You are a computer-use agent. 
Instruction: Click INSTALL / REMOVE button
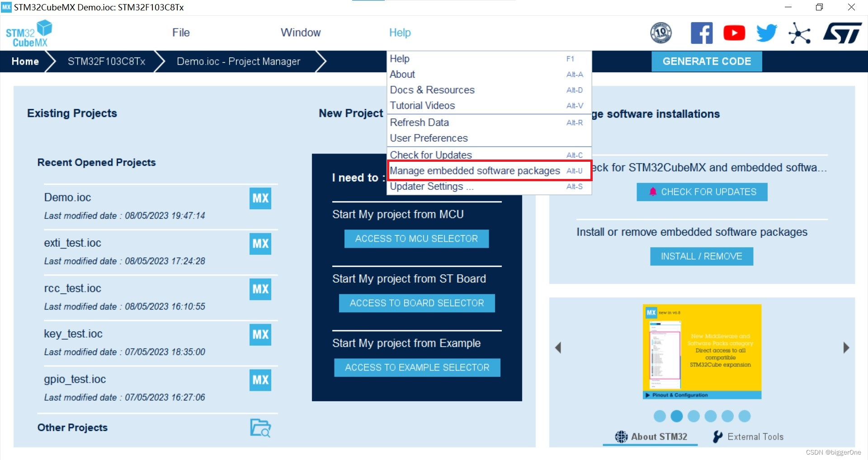[702, 256]
